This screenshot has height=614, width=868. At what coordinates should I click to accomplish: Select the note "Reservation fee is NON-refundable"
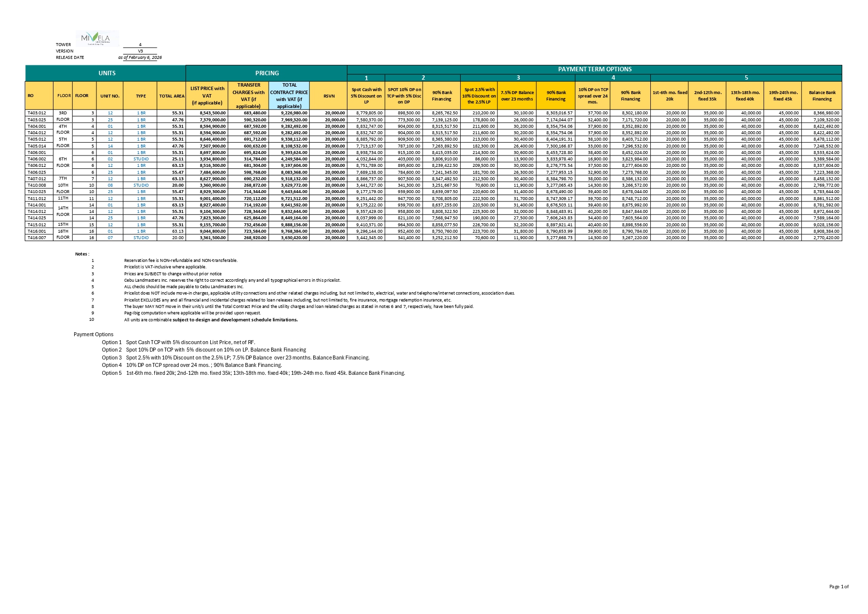[181, 260]
